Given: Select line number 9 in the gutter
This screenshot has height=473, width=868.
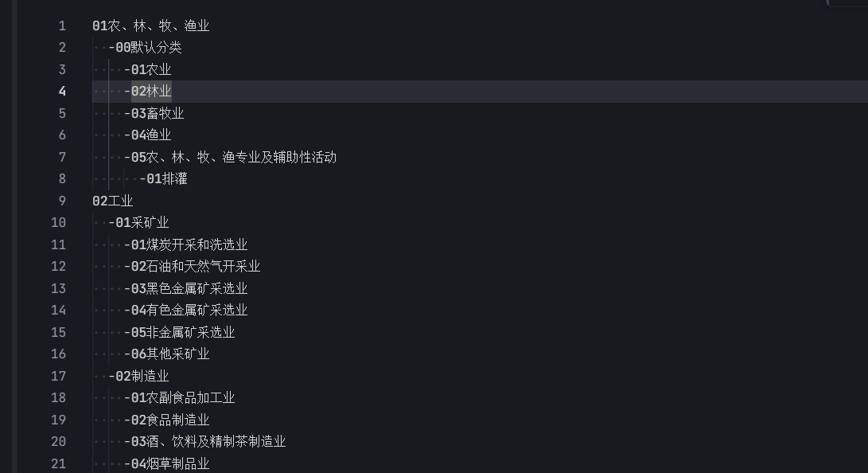Looking at the screenshot, I should coord(62,201).
